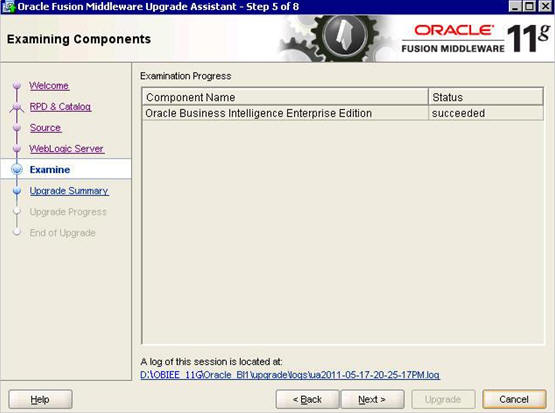Click the Source step bullet icon
This screenshot has height=413, width=555.
click(x=17, y=128)
